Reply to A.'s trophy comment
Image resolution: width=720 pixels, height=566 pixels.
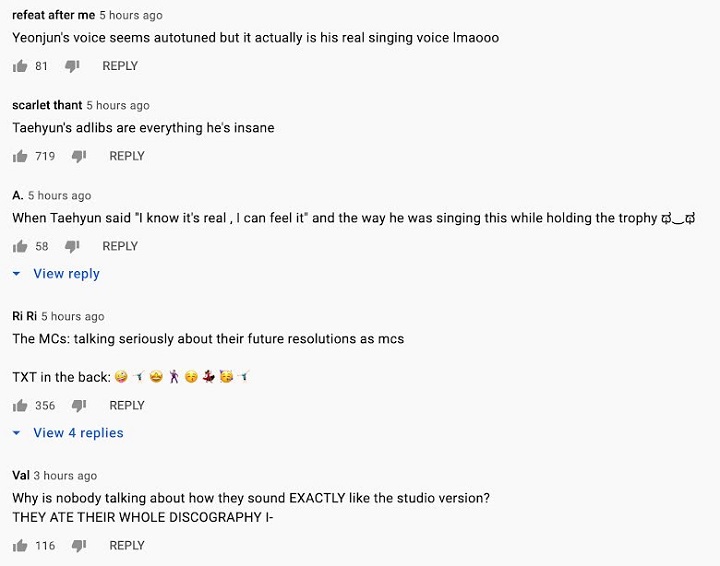click(120, 247)
